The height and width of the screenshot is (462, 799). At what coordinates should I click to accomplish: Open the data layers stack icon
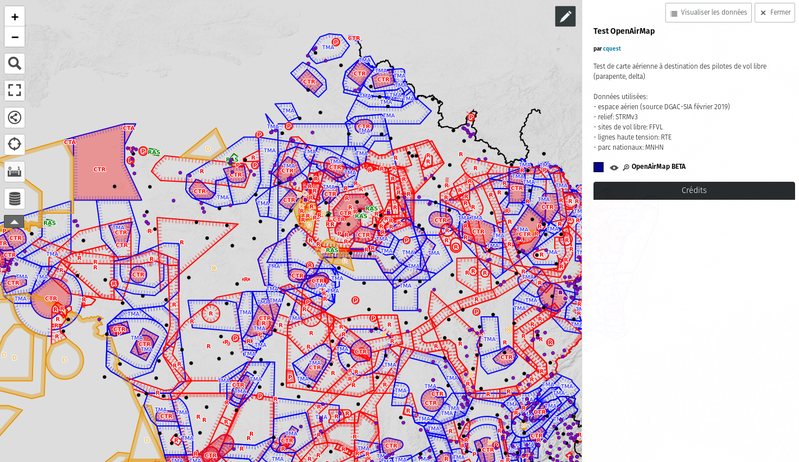(14, 198)
